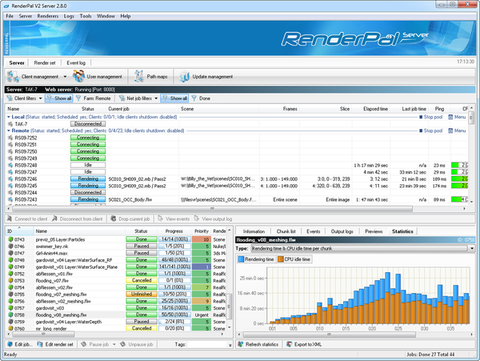Click Export to XML icon
This screenshot has height=361, width=480.
289,344
